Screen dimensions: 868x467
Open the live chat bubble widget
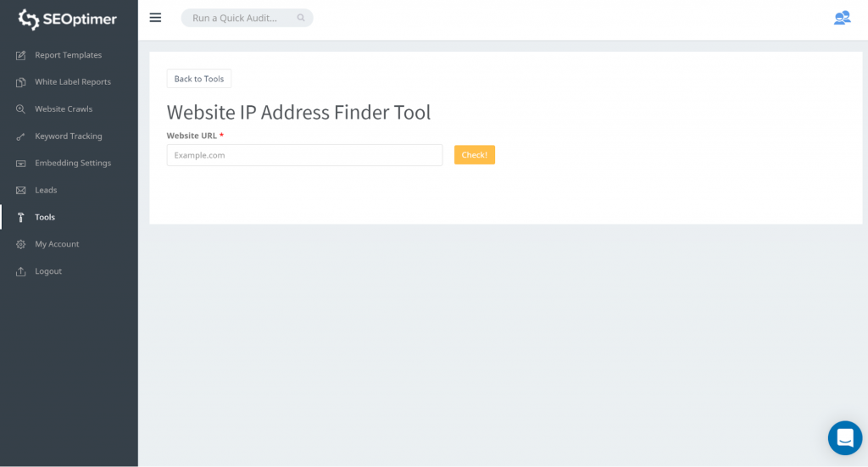click(844, 437)
